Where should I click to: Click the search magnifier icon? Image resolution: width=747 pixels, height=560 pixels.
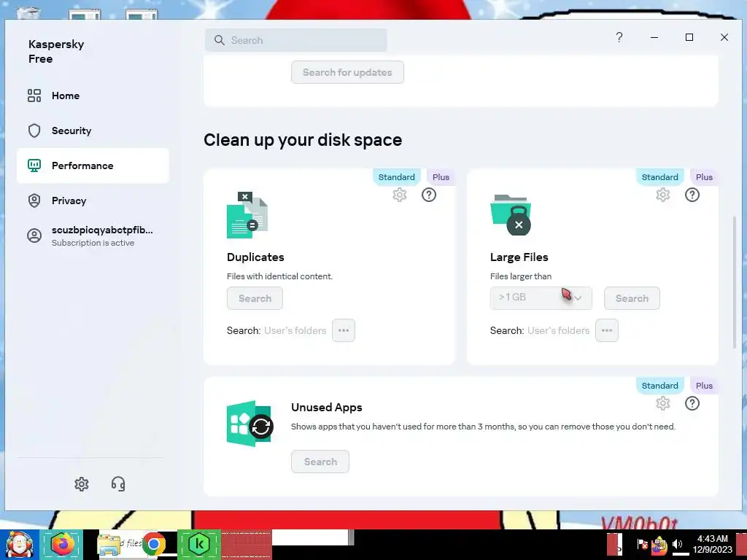coord(219,41)
